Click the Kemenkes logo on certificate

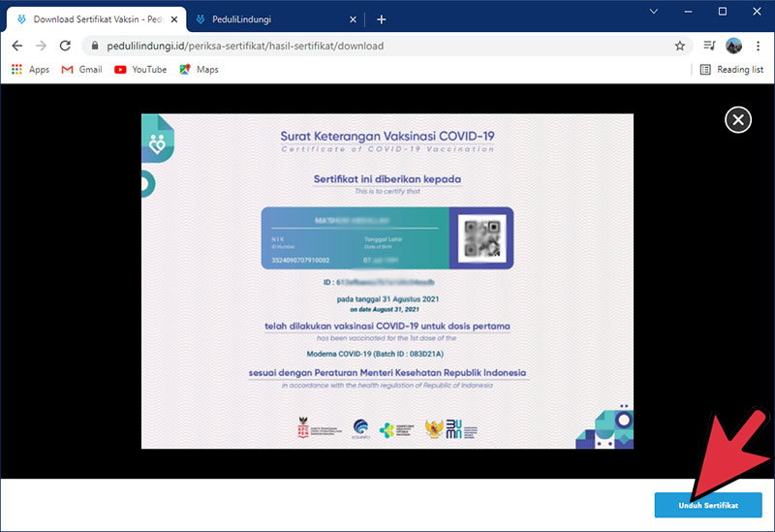pyautogui.click(x=396, y=429)
